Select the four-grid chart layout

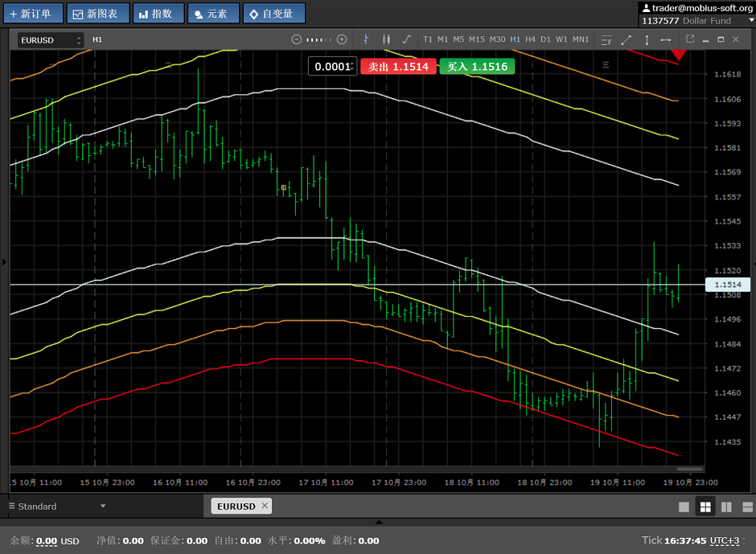point(705,507)
